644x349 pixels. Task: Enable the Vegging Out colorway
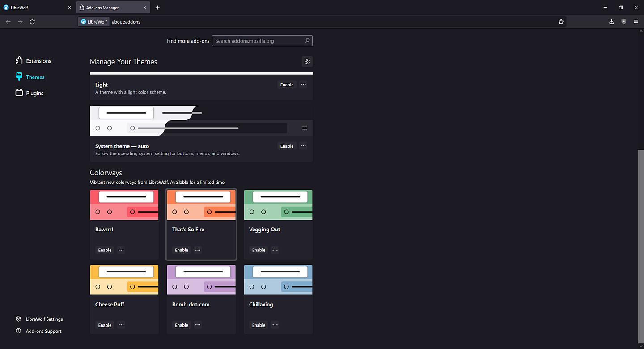coord(258,250)
